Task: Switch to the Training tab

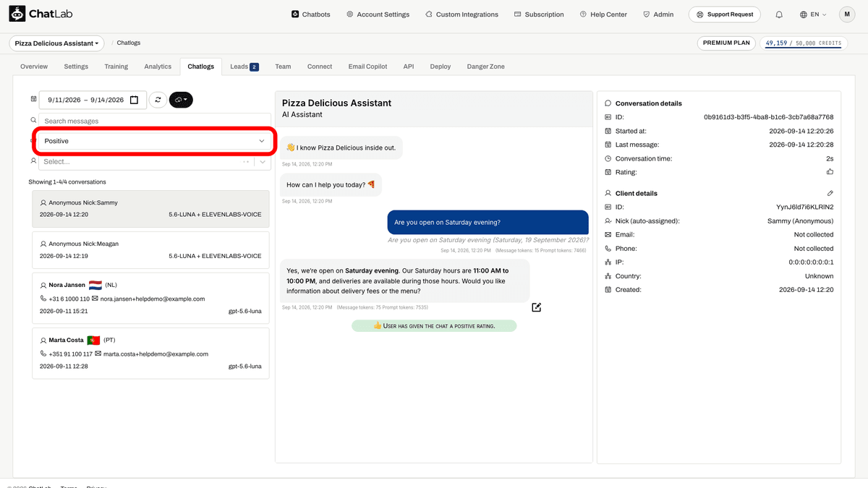Action: point(116,67)
